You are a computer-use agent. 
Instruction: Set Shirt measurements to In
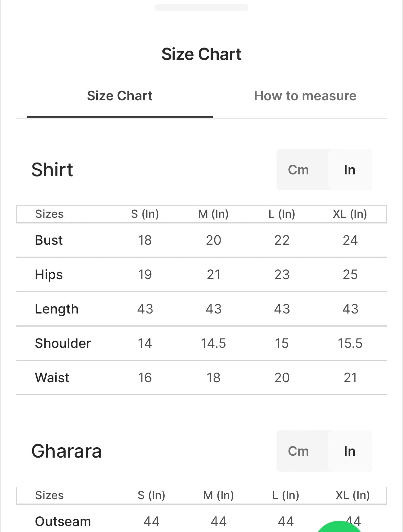coord(350,170)
